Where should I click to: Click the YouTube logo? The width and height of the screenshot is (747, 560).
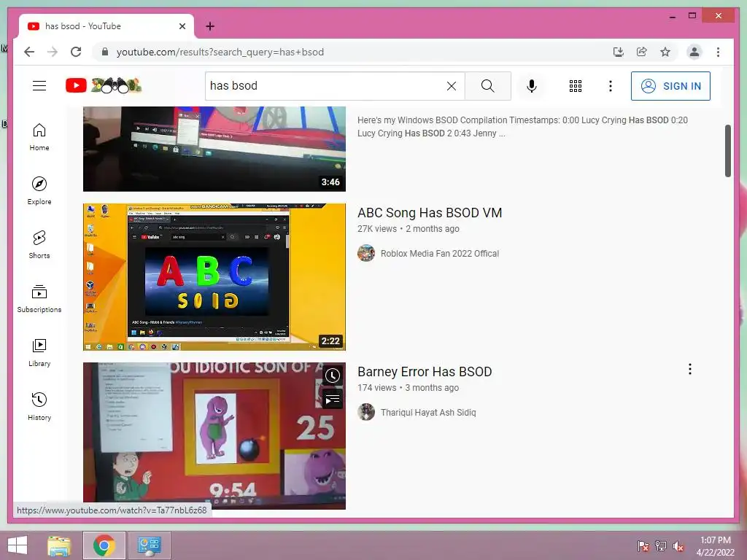(104, 86)
